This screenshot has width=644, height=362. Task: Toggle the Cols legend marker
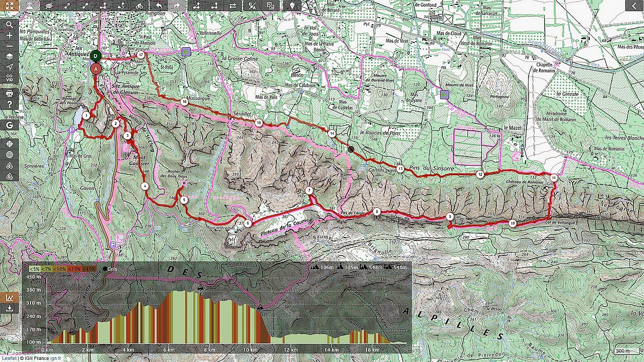coord(111,269)
